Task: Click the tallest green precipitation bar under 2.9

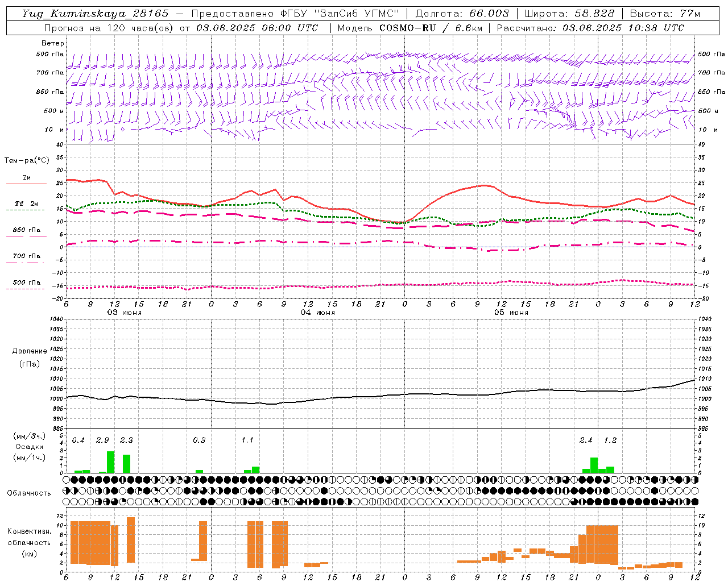Action: tap(111, 462)
